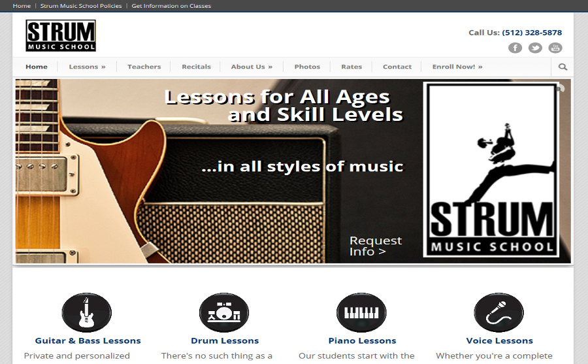This screenshot has height=364, width=588.
Task: Open the Facebook social icon
Action: click(x=515, y=48)
